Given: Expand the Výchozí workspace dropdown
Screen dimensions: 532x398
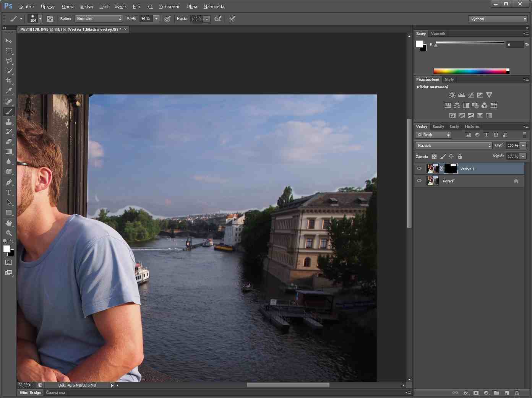Looking at the screenshot, I should click(x=498, y=19).
